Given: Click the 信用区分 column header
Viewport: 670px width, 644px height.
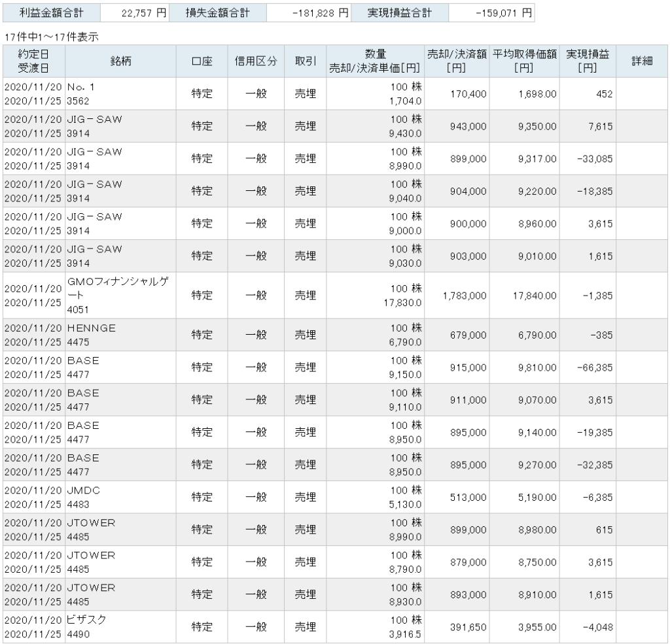Looking at the screenshot, I should click(256, 61).
